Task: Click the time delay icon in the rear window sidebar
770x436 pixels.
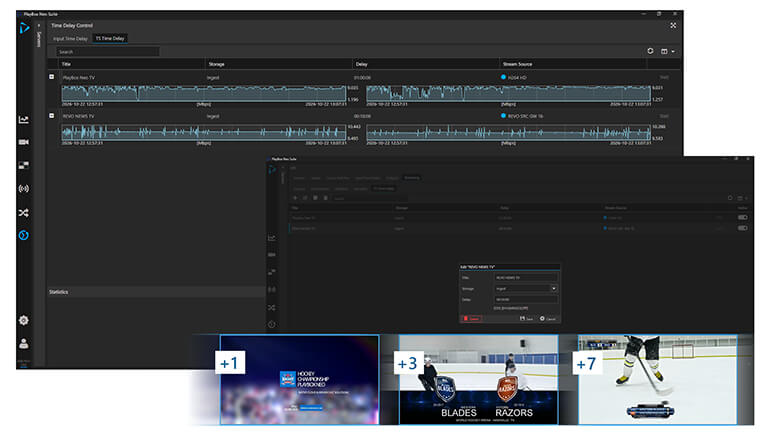Action: [272, 325]
